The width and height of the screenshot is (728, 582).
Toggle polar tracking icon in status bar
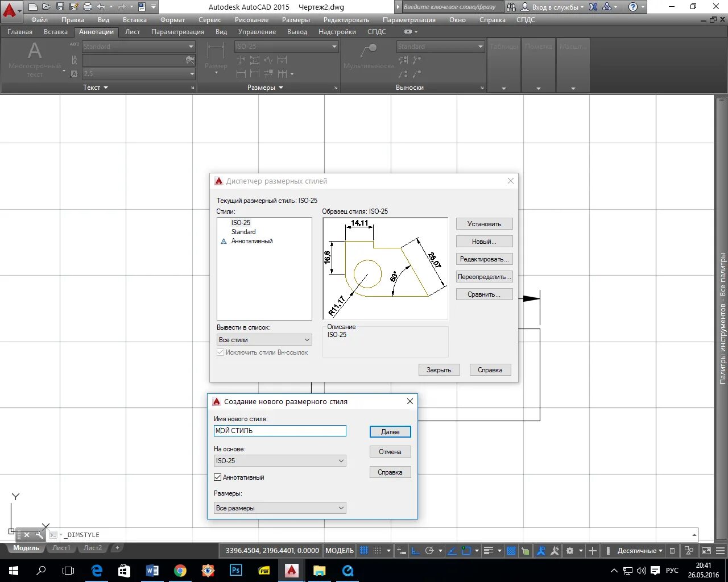click(x=429, y=550)
